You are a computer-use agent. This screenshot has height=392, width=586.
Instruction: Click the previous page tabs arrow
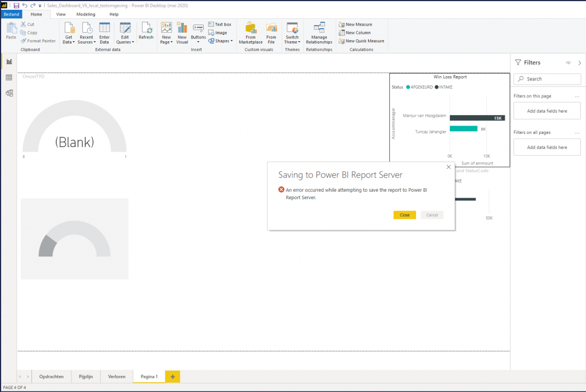[20, 377]
